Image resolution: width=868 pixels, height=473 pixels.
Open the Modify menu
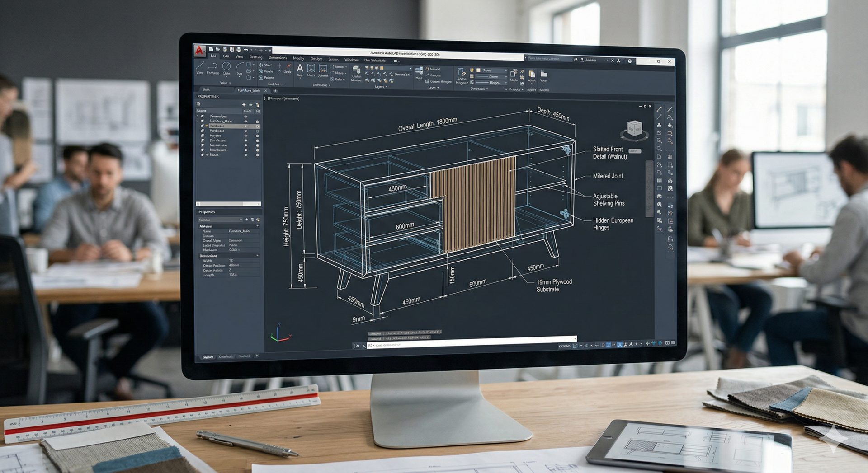tap(298, 58)
